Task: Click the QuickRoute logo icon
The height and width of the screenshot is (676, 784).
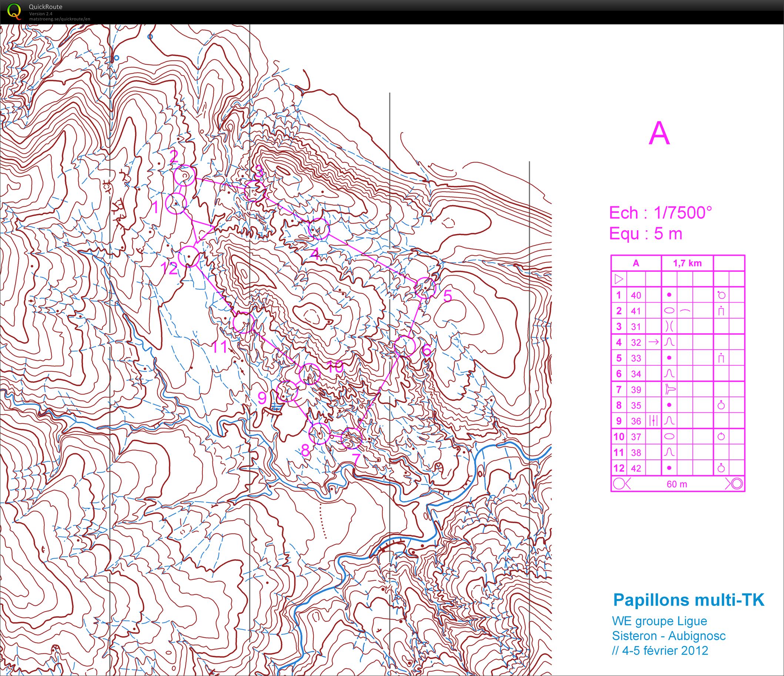Action: (14, 11)
